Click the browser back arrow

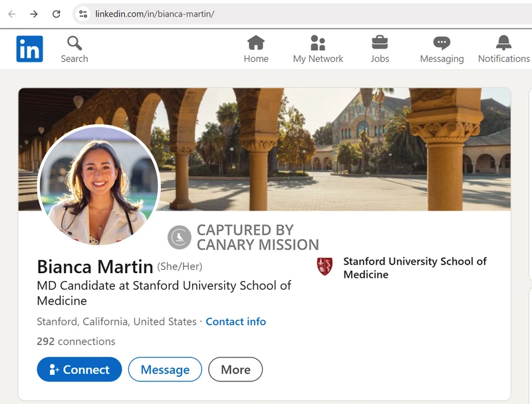pos(12,14)
